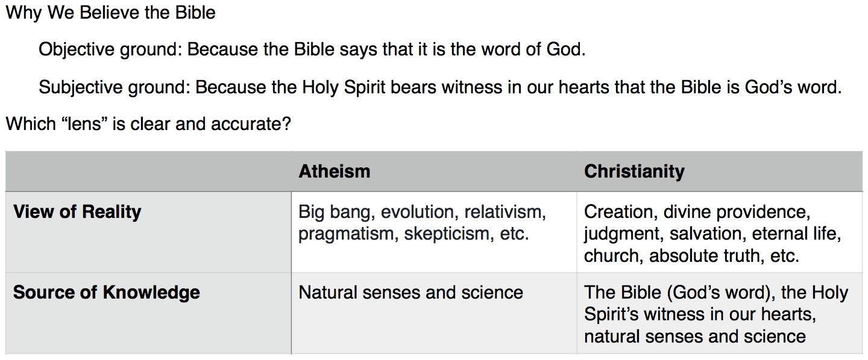Click the "Objective ground" sentence
This screenshot has width=868, height=360.
pos(312,49)
